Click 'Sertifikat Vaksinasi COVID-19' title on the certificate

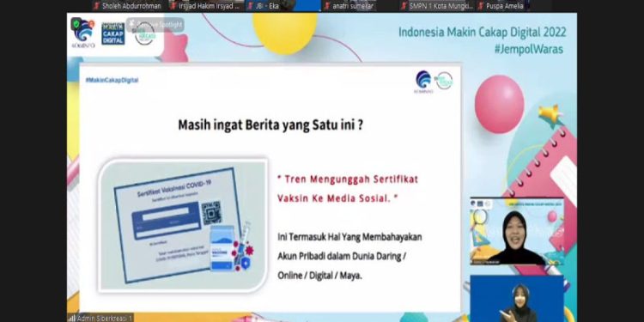pos(174,189)
